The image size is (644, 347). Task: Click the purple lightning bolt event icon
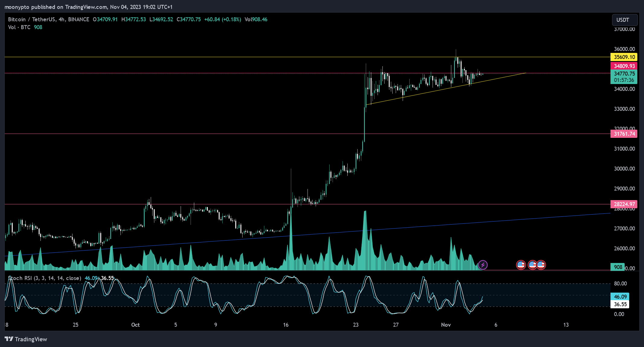click(x=483, y=265)
